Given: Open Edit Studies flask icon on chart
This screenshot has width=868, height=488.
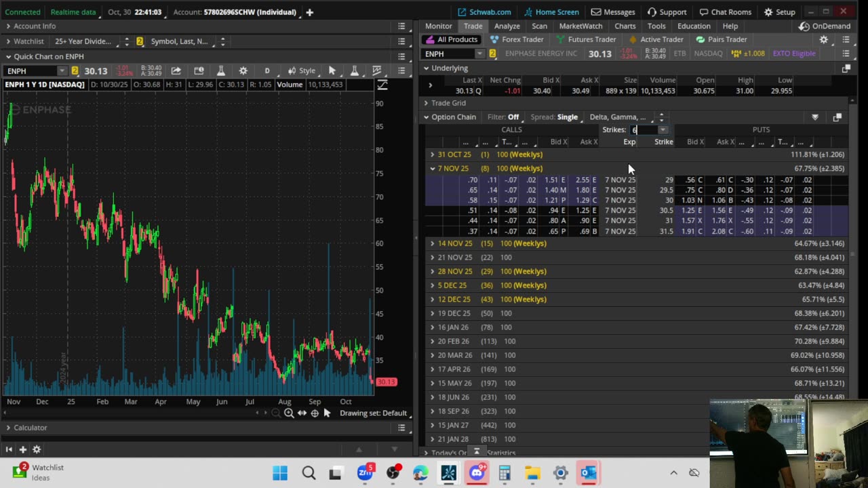Looking at the screenshot, I should pos(220,70).
